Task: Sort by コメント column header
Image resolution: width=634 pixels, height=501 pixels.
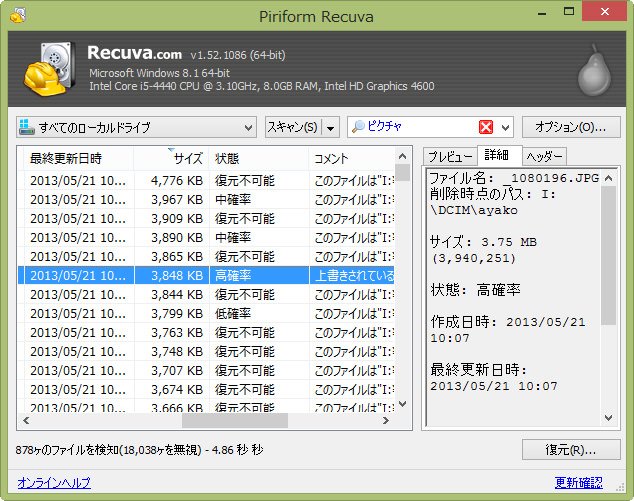Action: coord(351,159)
